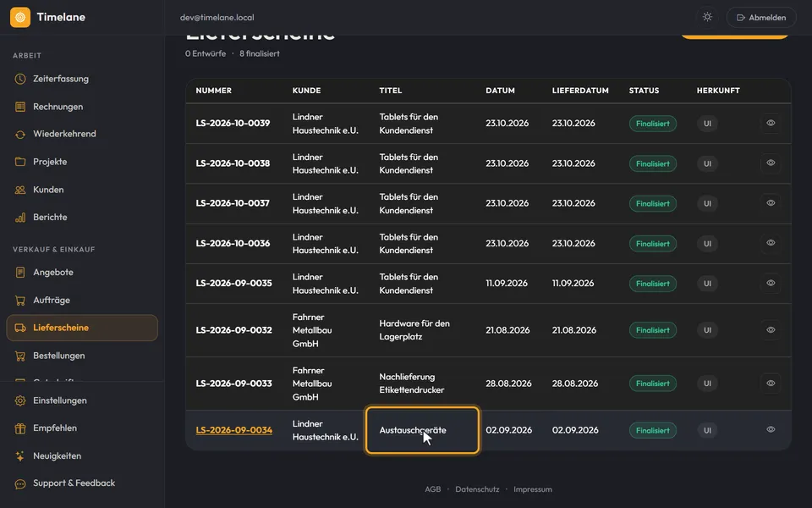Open the Impressum footer link
The image size is (812, 508).
(532, 489)
